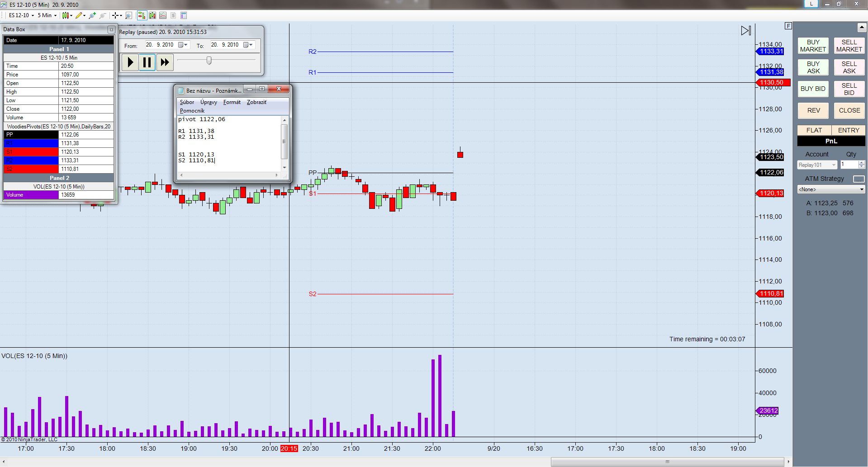
Task: Click the F marker above price axis
Action: click(x=788, y=26)
